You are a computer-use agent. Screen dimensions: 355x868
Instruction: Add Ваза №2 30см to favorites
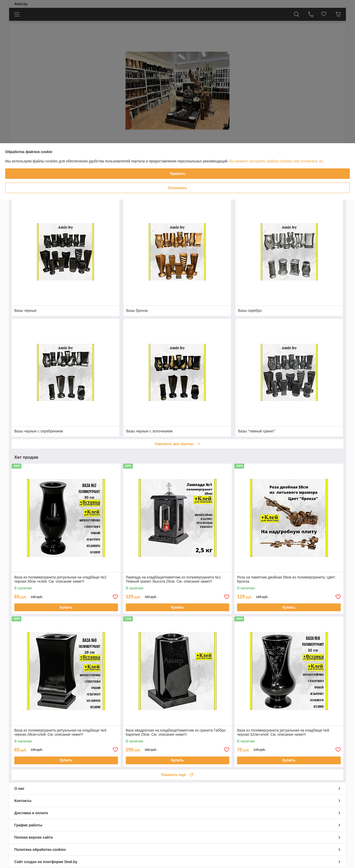click(115, 597)
